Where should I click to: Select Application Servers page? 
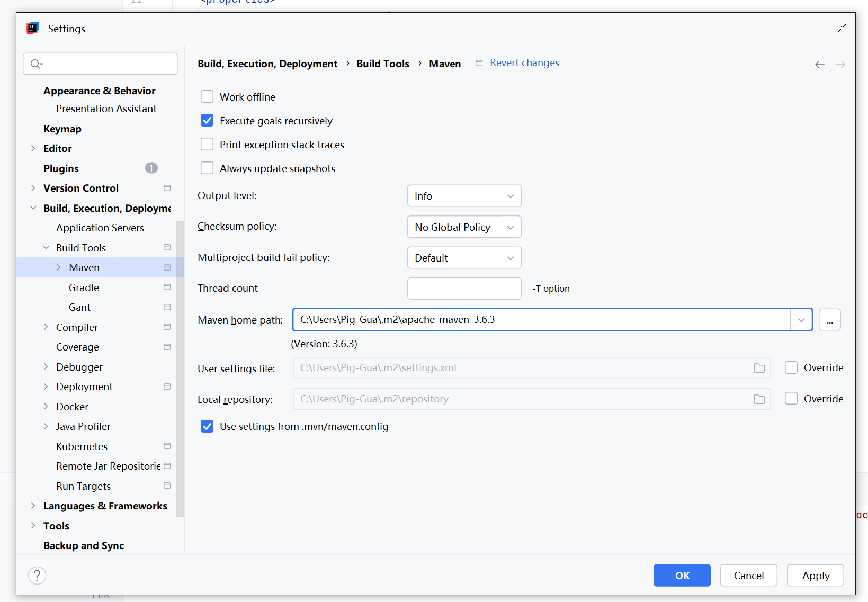point(100,228)
